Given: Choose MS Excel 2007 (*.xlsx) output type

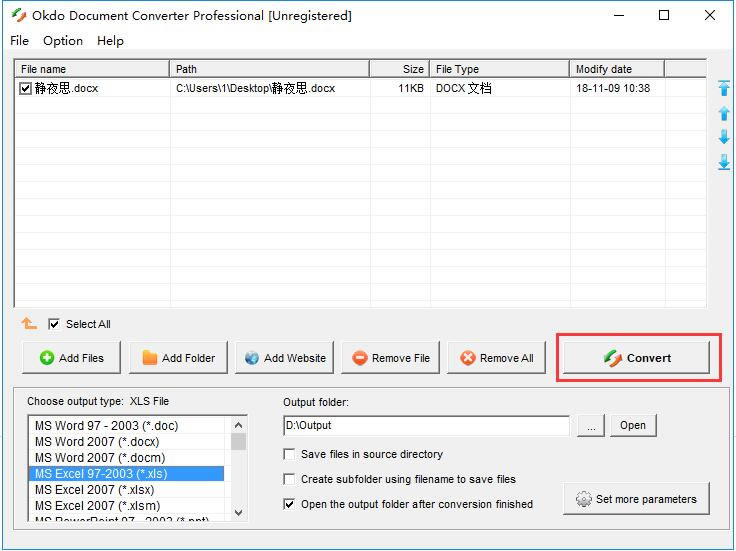Looking at the screenshot, I should tap(97, 490).
